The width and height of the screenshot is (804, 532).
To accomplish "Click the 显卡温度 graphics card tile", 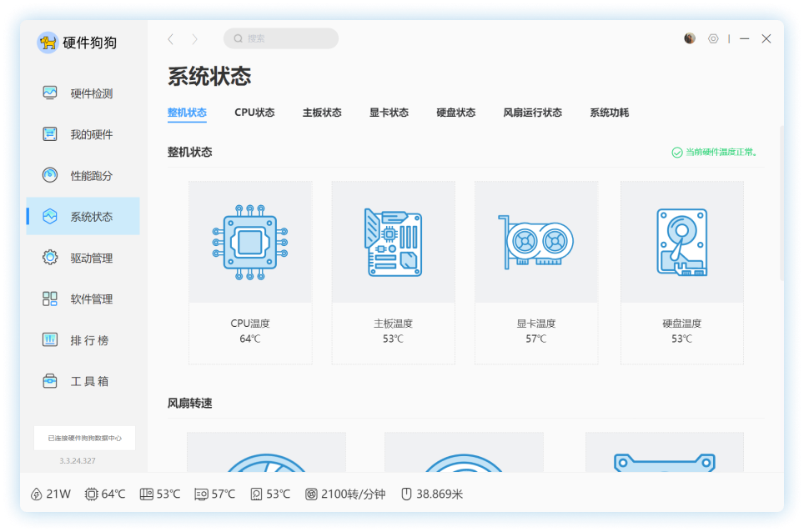I will point(536,273).
